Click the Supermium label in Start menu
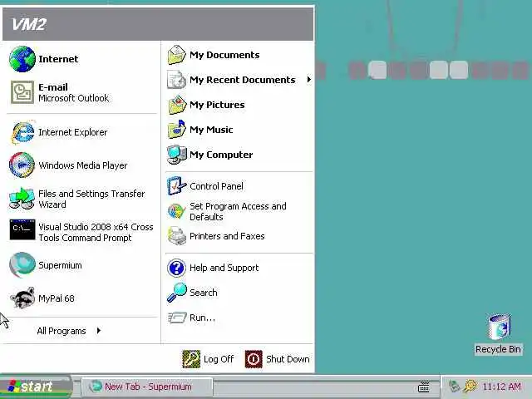This screenshot has width=532, height=399. pyautogui.click(x=60, y=265)
